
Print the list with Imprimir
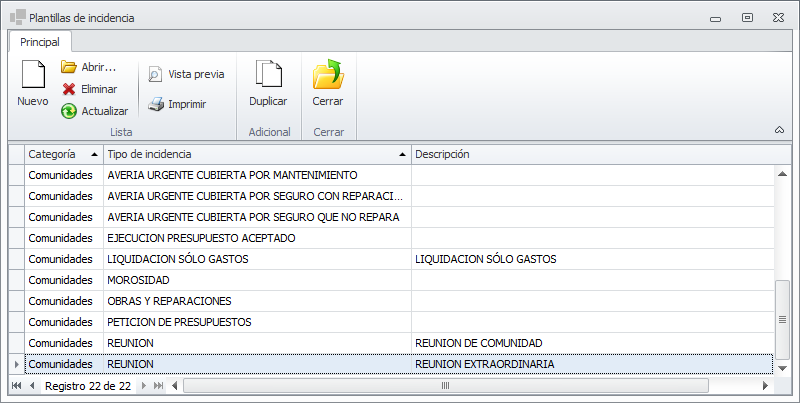point(177,104)
